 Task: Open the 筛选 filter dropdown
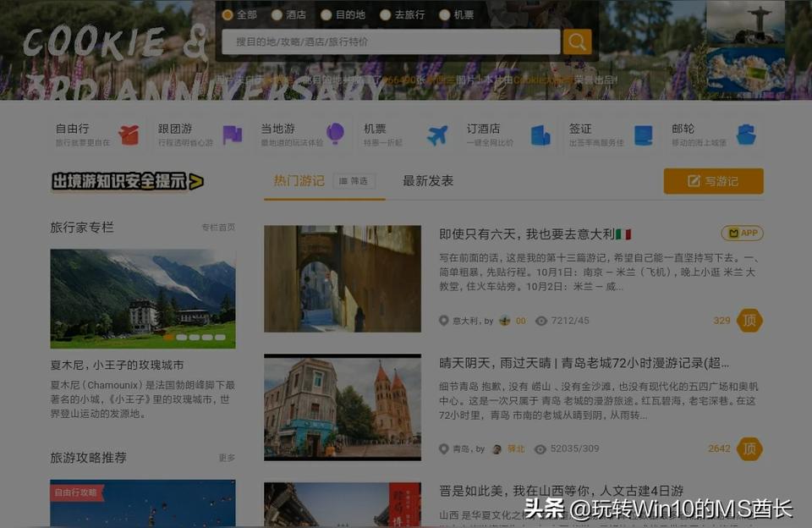354,181
